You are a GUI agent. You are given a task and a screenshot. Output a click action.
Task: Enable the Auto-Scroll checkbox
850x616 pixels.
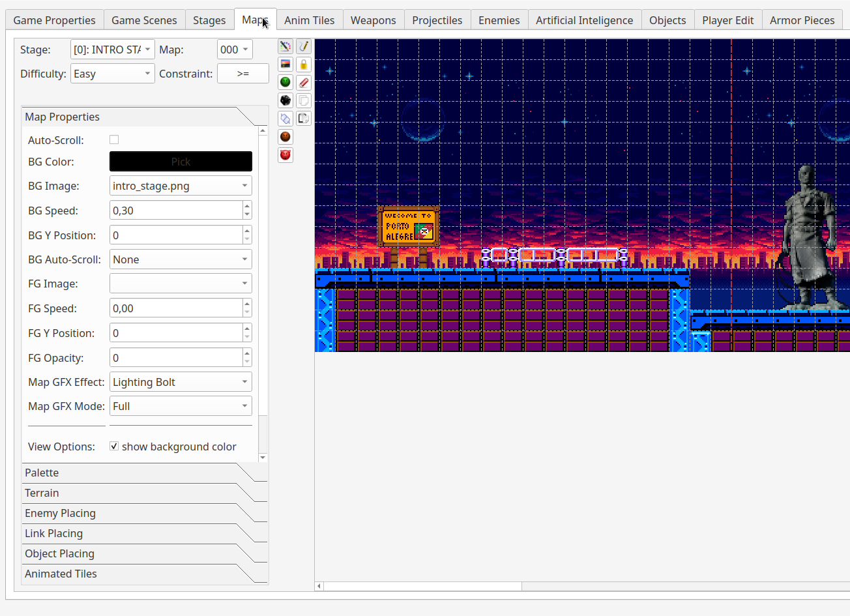click(114, 139)
